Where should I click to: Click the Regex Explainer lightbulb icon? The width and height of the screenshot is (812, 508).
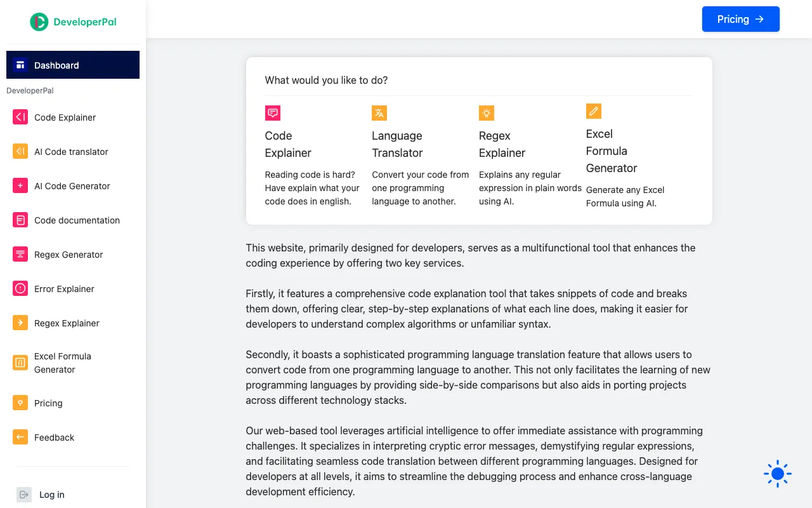pyautogui.click(x=486, y=112)
